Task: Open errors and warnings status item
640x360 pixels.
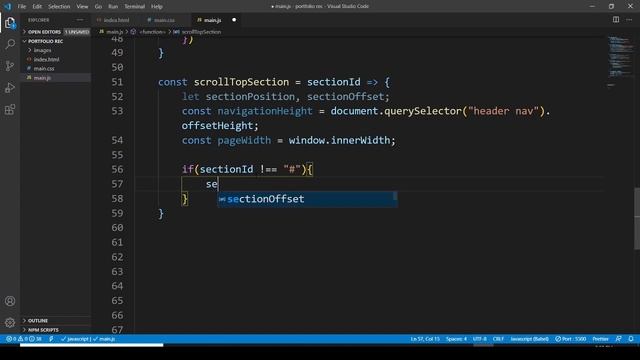Action: point(24,339)
